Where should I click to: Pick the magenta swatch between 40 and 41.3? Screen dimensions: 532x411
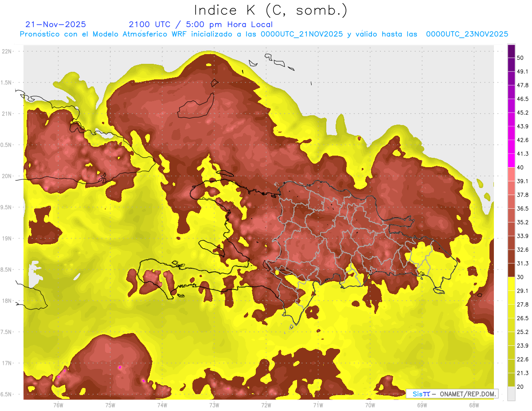pos(511,160)
